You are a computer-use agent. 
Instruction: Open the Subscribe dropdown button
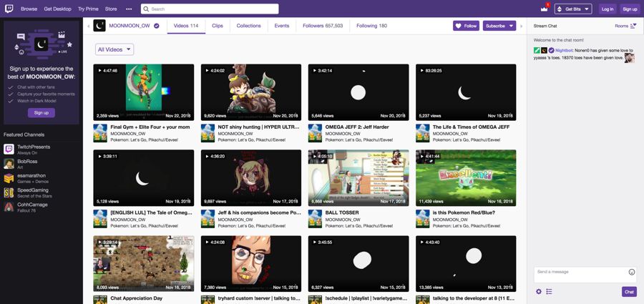pyautogui.click(x=499, y=26)
